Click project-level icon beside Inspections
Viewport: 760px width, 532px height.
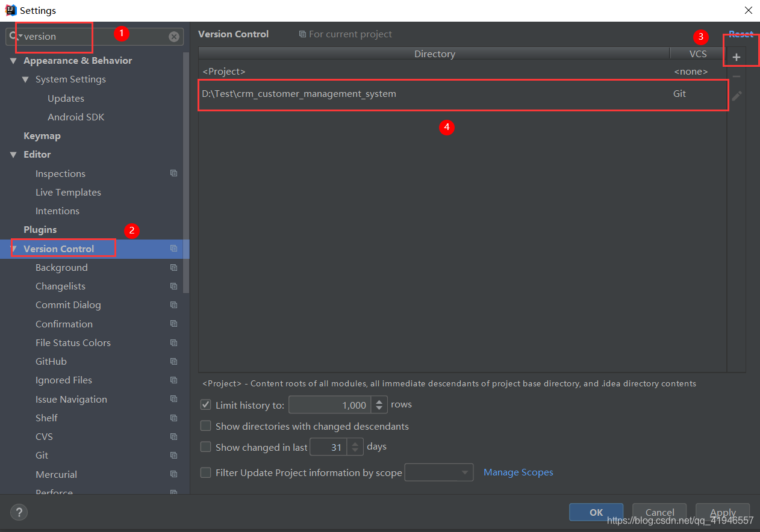[173, 173]
